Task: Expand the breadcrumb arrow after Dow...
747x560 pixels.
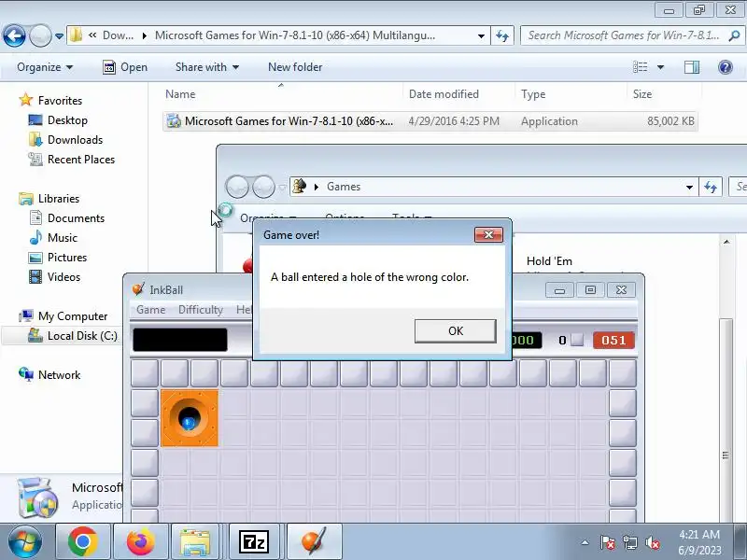Action: point(145,35)
